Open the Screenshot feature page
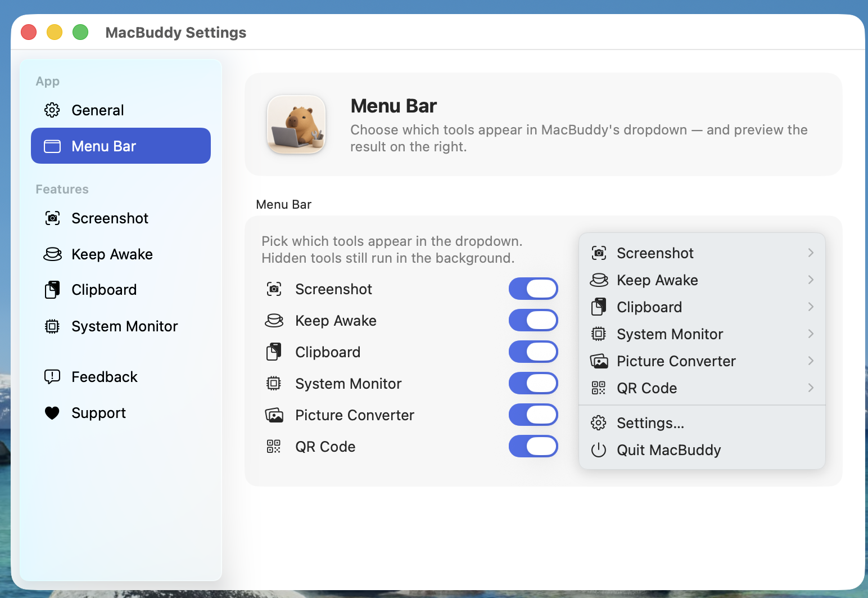The height and width of the screenshot is (598, 868). [x=121, y=218]
